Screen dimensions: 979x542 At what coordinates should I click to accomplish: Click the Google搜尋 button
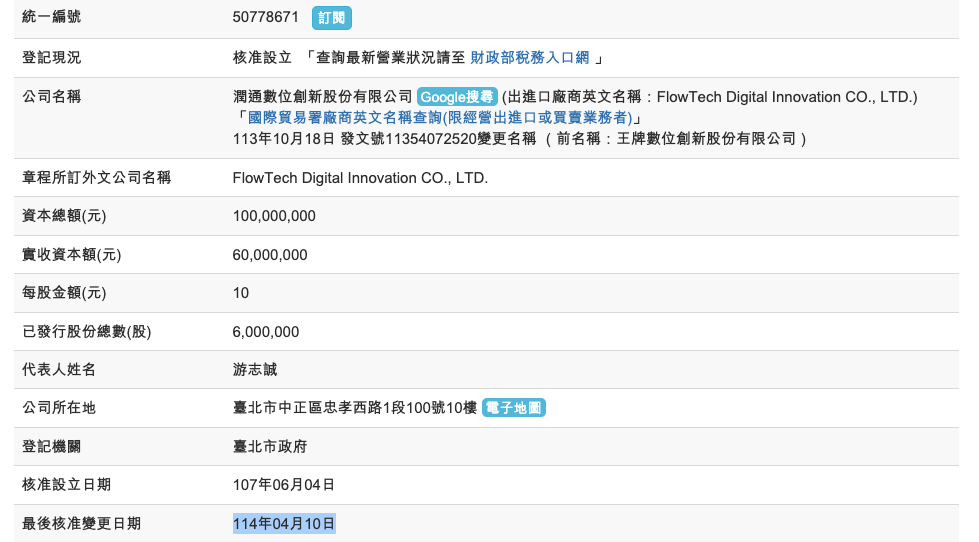(457, 97)
